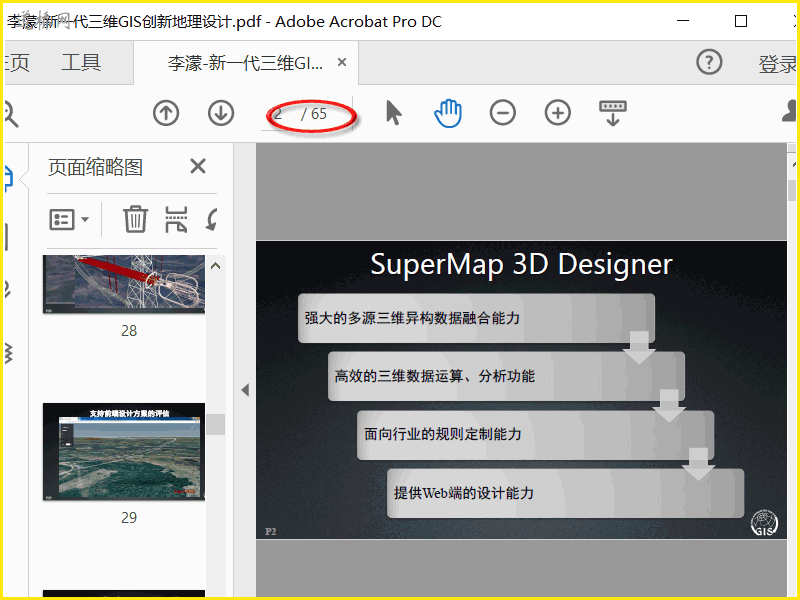This screenshot has width=800, height=600.
Task: Open the search magnifier tool
Action: [10, 114]
